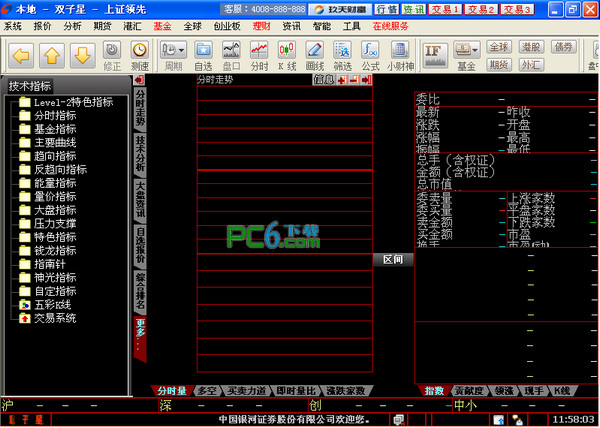
Task: Select the 画线 line drawing tool
Action: [314, 51]
